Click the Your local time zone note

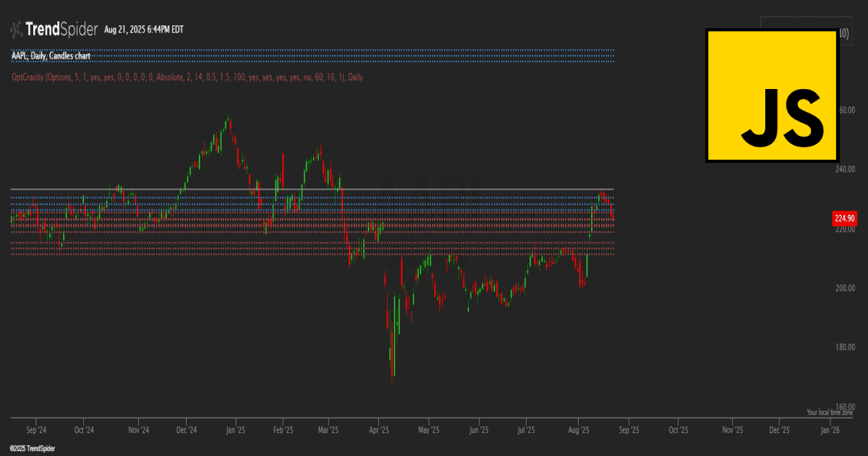coord(830,413)
